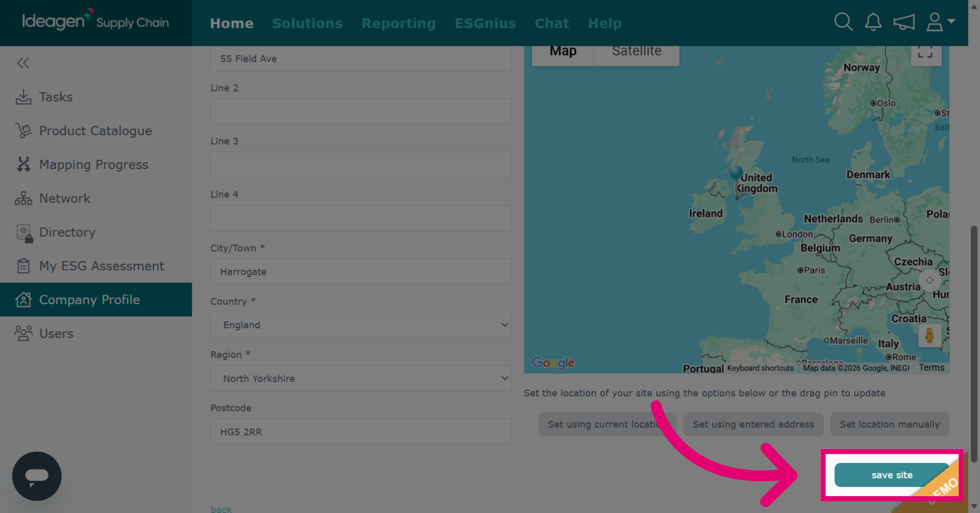The image size is (980, 513).
Task: Expand the Region dropdown showing North Yorkshire
Action: (361, 378)
